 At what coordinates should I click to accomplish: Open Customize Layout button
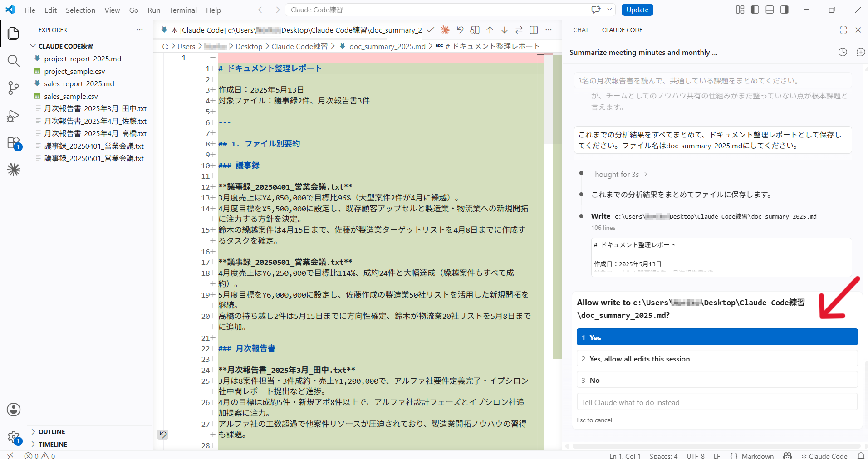tap(740, 10)
